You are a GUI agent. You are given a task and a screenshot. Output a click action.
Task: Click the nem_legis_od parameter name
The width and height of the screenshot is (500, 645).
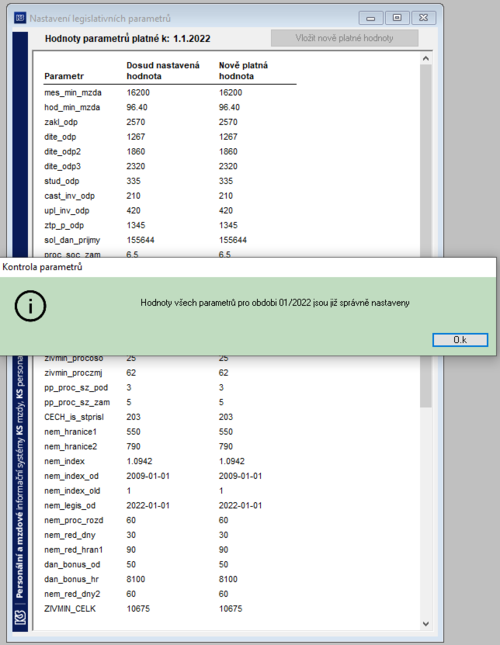point(69,506)
